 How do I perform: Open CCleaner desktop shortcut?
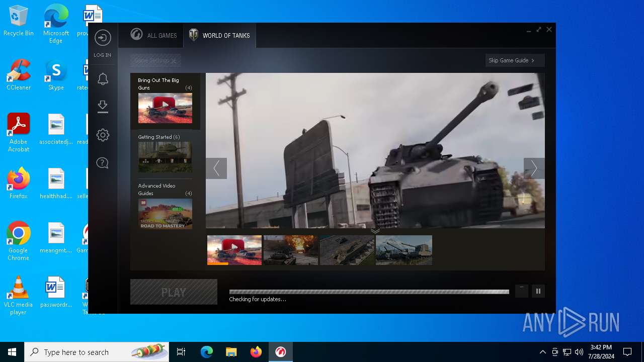pyautogui.click(x=19, y=75)
